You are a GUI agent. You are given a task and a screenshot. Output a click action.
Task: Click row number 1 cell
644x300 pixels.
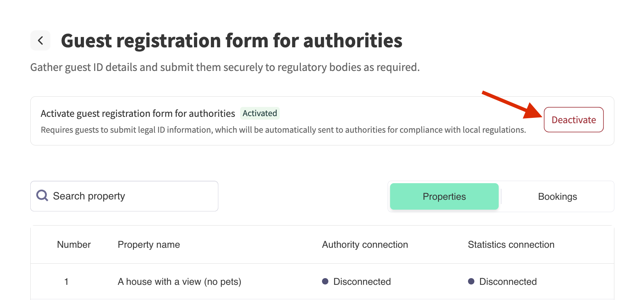66,282
